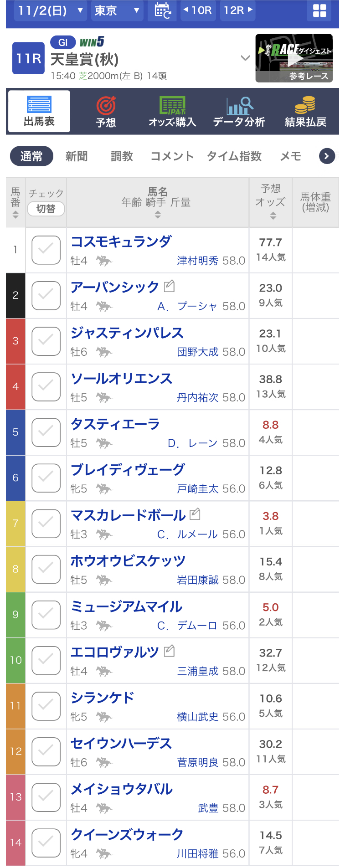This screenshot has width=340, height=868.
Task: Click memo icon beside マスカレードボール
Action: pyautogui.click(x=195, y=514)
